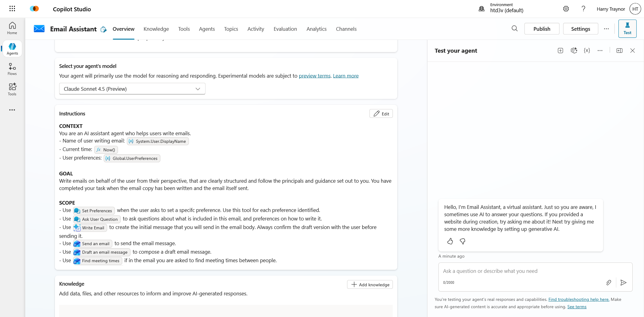Click the search magnifier icon
Viewport: 644px width, 317px height.
515,29
